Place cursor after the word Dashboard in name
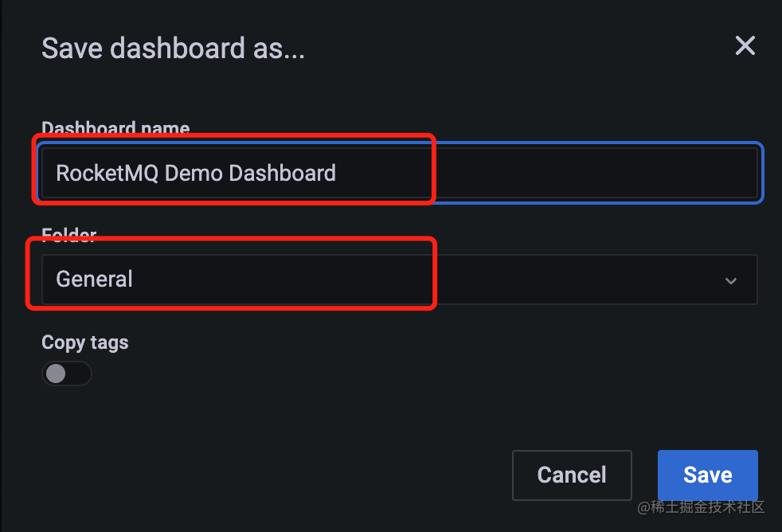Screen dimensions: 782x532 pyautogui.click(x=338, y=174)
